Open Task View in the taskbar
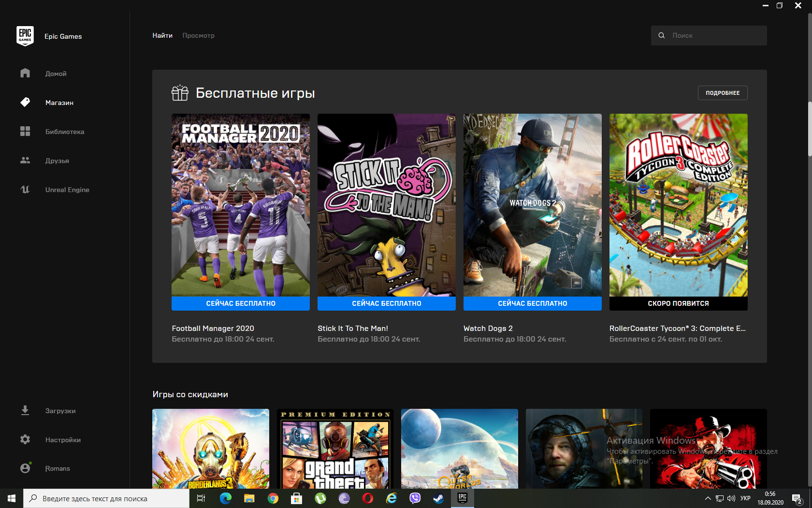The width and height of the screenshot is (812, 508). (x=201, y=498)
